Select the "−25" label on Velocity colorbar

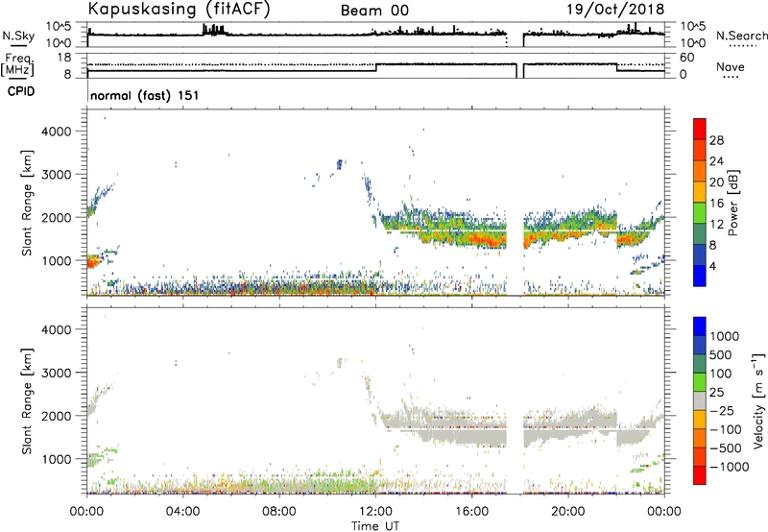point(722,410)
